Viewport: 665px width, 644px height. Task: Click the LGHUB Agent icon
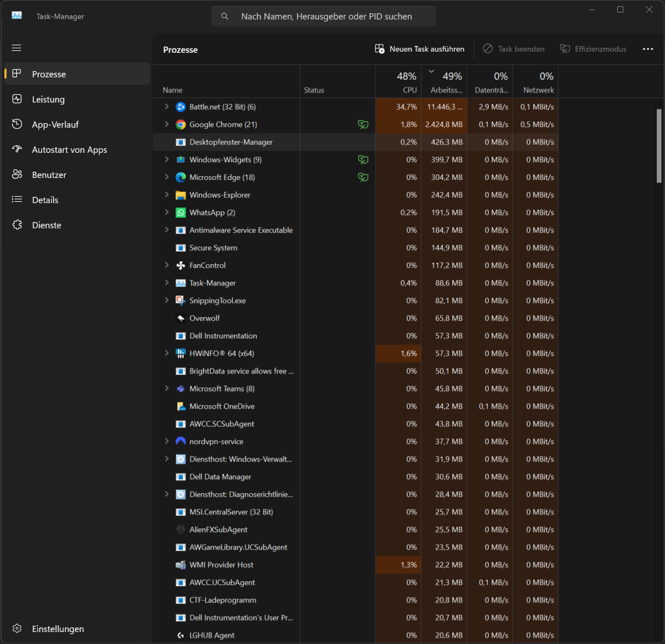(x=181, y=635)
